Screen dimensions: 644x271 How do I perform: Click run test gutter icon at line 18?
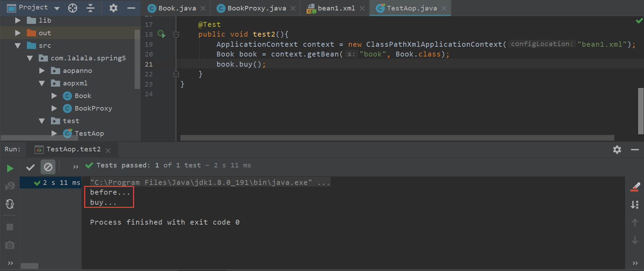[161, 34]
